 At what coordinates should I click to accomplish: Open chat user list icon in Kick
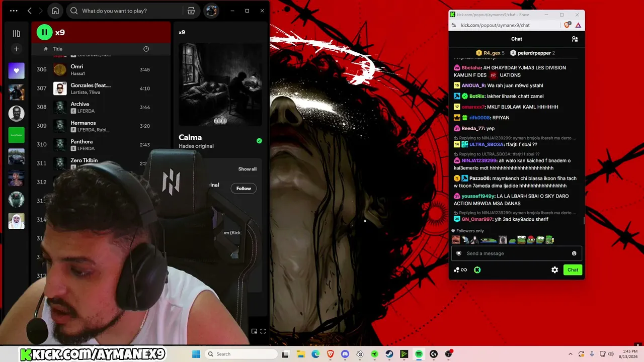pos(575,39)
